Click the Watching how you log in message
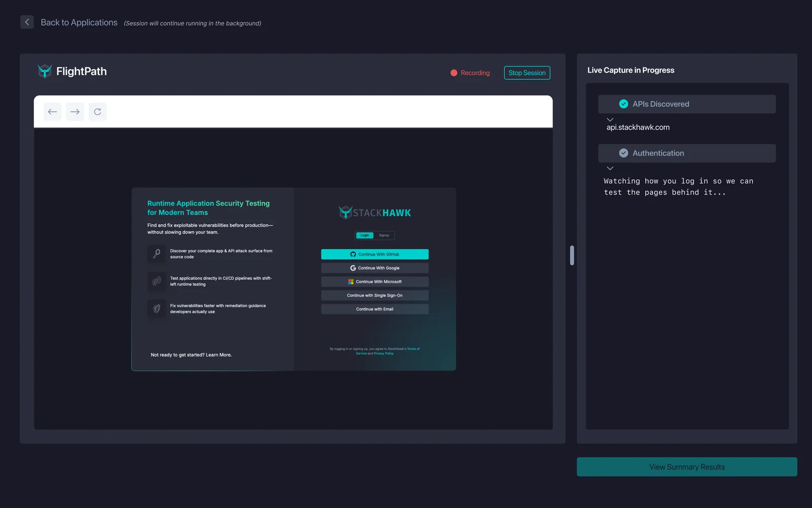This screenshot has width=812, height=508. coord(679,186)
